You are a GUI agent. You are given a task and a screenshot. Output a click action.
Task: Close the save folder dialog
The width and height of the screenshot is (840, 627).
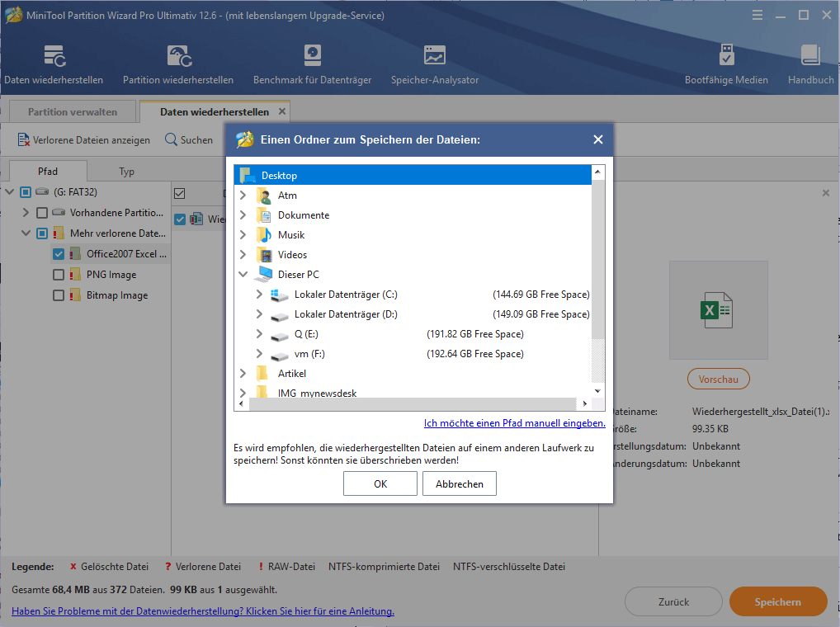[598, 139]
